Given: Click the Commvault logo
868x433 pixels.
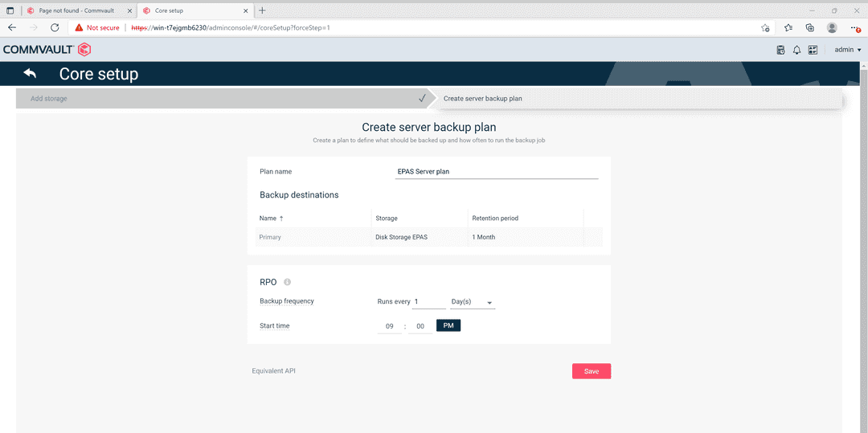Looking at the screenshot, I should [47, 50].
